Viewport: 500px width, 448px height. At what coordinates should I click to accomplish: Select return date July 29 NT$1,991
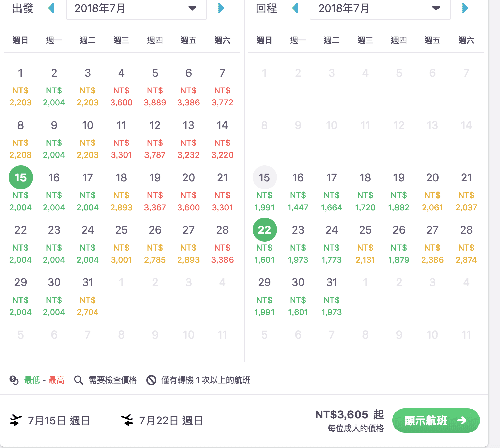pyautogui.click(x=264, y=297)
